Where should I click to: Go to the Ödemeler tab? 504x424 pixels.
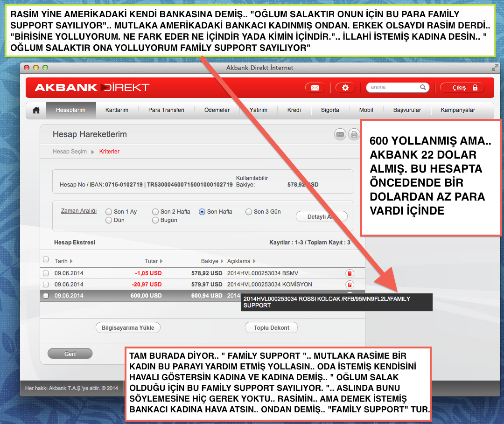coord(217,110)
